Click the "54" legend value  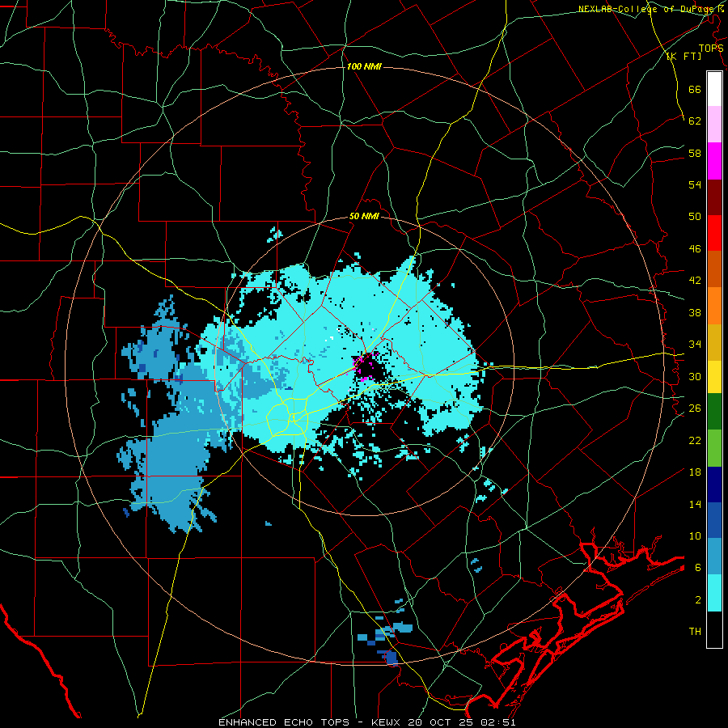[x=695, y=184]
